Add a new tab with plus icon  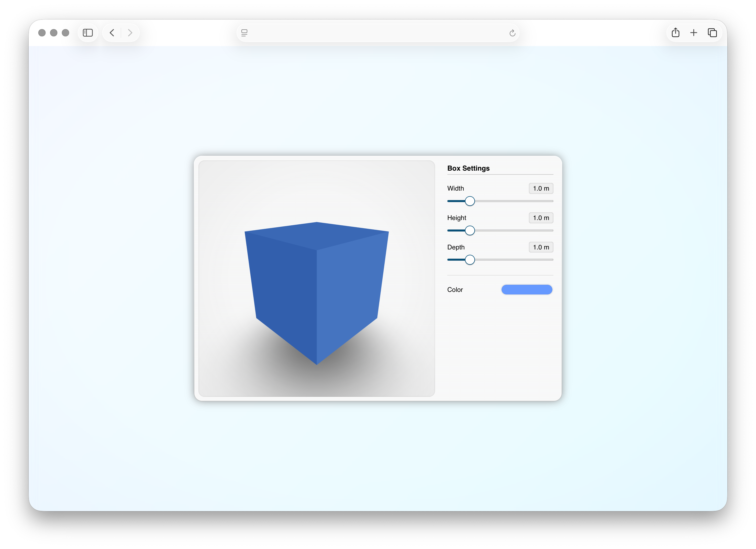tap(694, 33)
